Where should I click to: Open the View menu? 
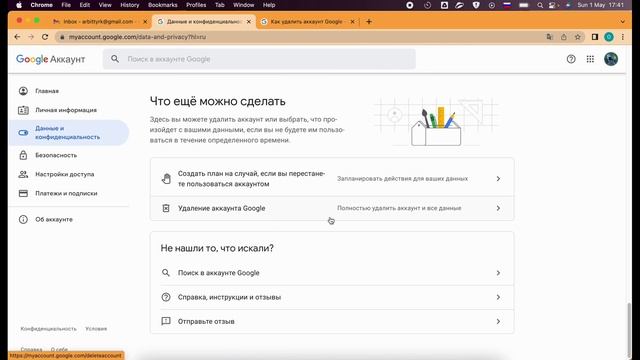pos(105,5)
